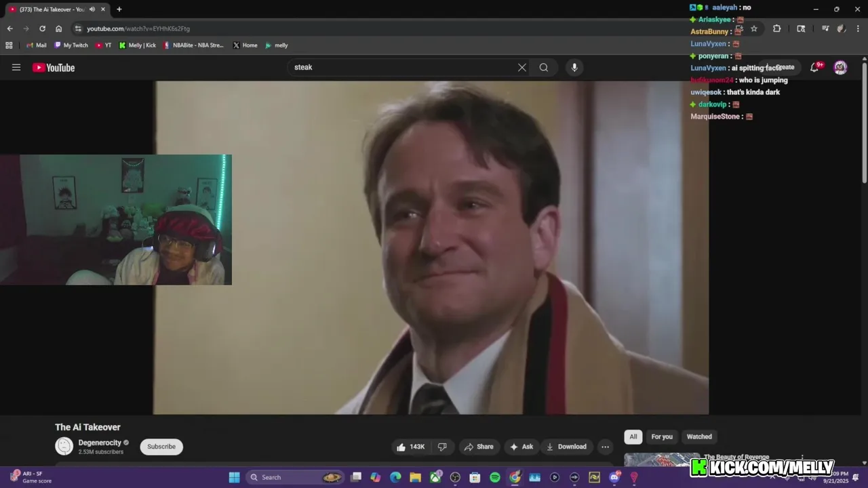This screenshot has width=868, height=488.
Task: Open Microsoft Edge from the taskbar
Action: (x=395, y=477)
